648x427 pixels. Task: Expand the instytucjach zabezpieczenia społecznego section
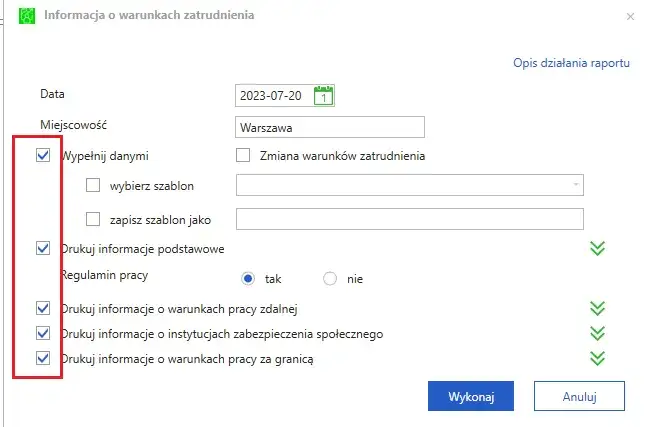(598, 333)
